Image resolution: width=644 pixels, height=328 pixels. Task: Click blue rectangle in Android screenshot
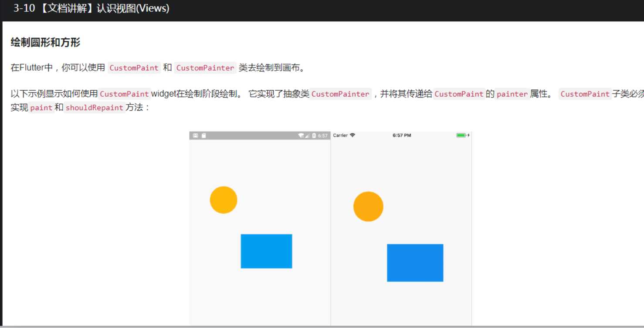coord(266,251)
